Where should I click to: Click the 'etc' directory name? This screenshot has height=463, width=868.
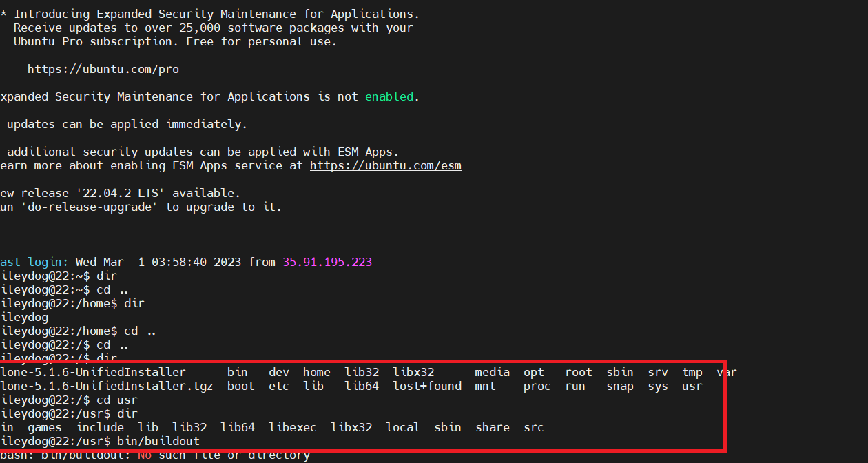[279, 386]
